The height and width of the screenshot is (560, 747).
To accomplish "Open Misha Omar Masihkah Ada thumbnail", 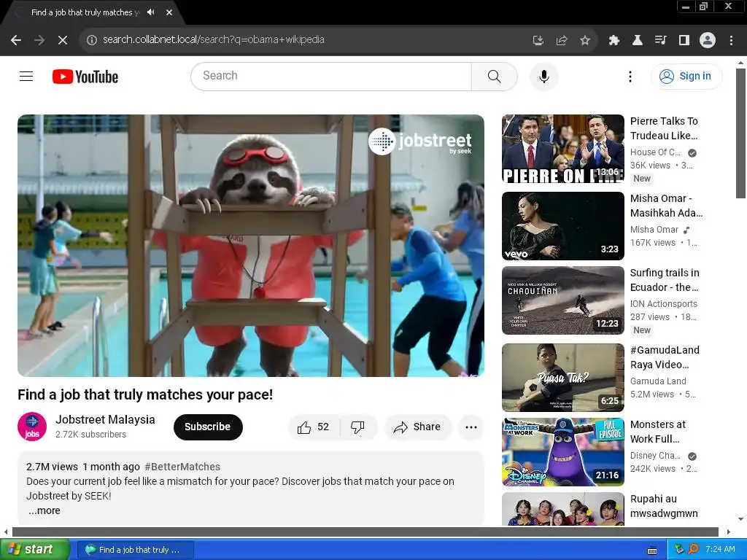I will [x=563, y=226].
